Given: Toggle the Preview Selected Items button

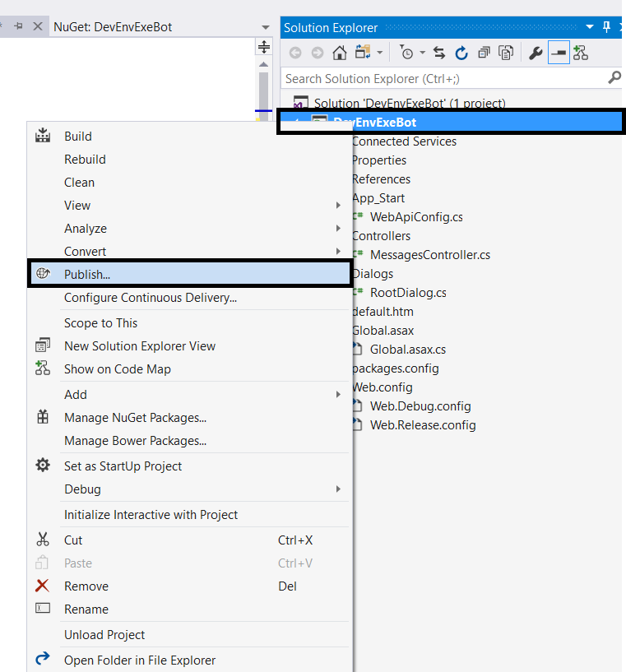Looking at the screenshot, I should pyautogui.click(x=559, y=53).
